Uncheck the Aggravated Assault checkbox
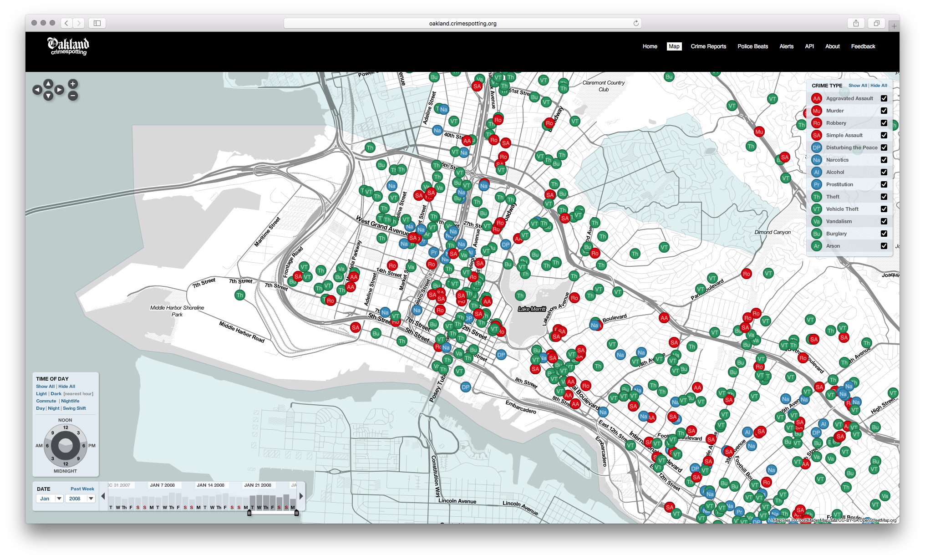 884,98
